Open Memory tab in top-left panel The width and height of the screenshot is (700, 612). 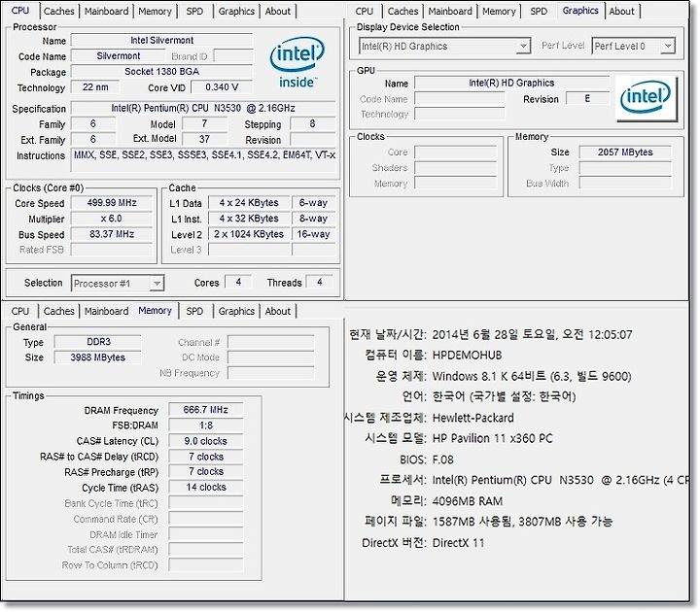(x=155, y=11)
